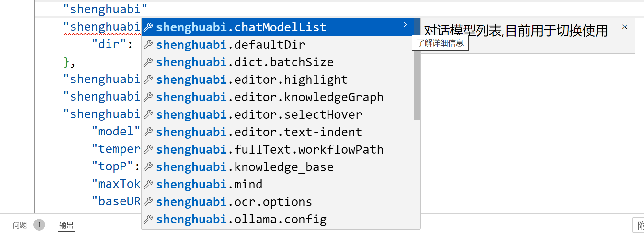The image size is (644, 236).
Task: Pick shenghuabi.fullText.workflowPath from the list
Action: [x=270, y=149]
